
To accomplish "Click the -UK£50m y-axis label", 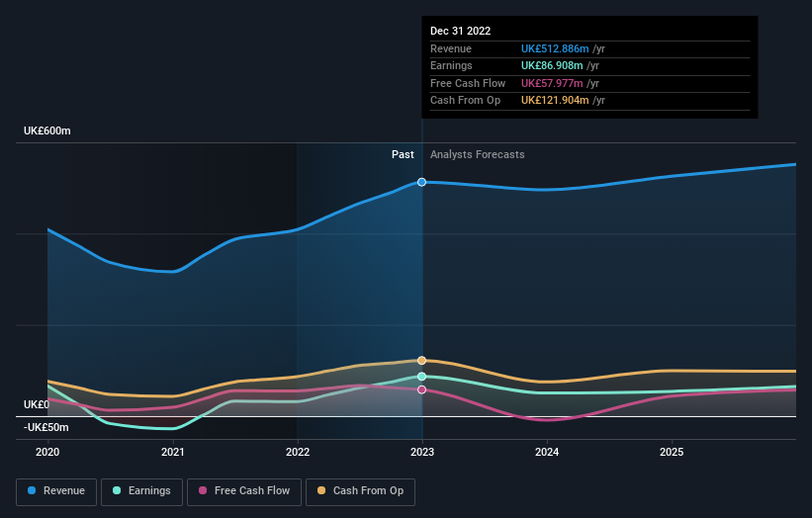I will [46, 427].
